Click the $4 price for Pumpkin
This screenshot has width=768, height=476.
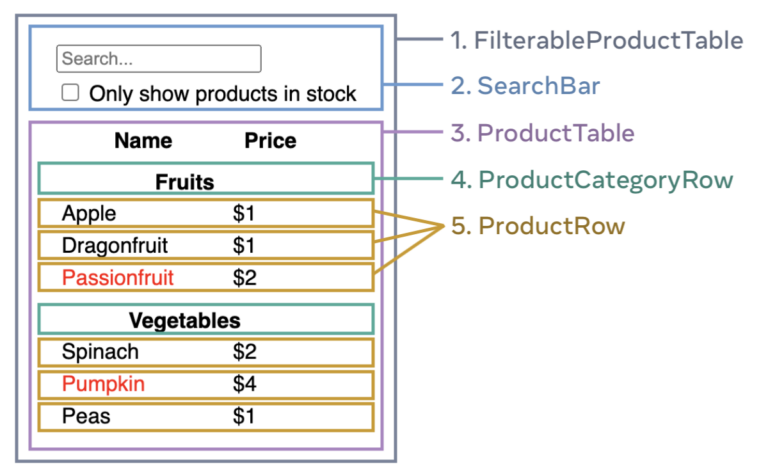(x=244, y=384)
